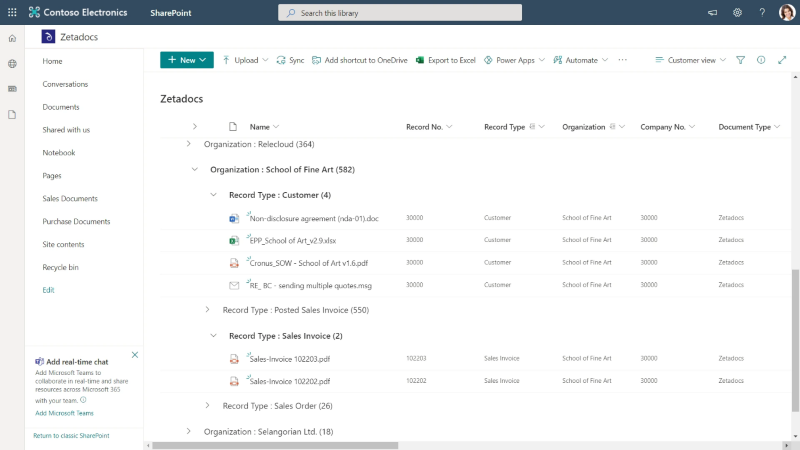Expand Record Type : Posted Sales Invoice

(207, 310)
